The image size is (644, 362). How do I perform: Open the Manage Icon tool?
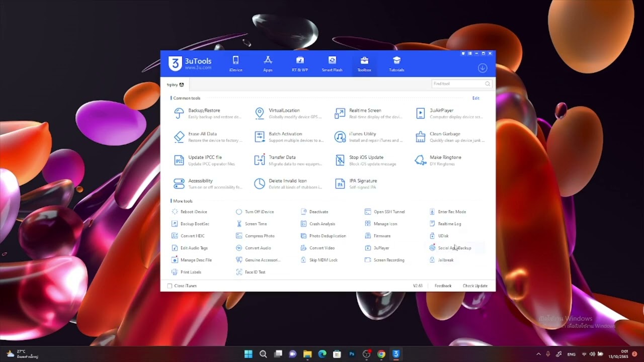381,224
